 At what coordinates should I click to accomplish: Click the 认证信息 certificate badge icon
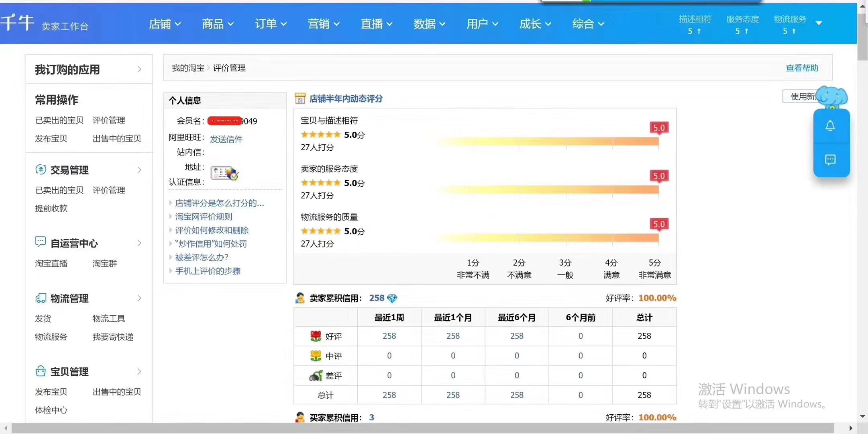click(x=224, y=173)
